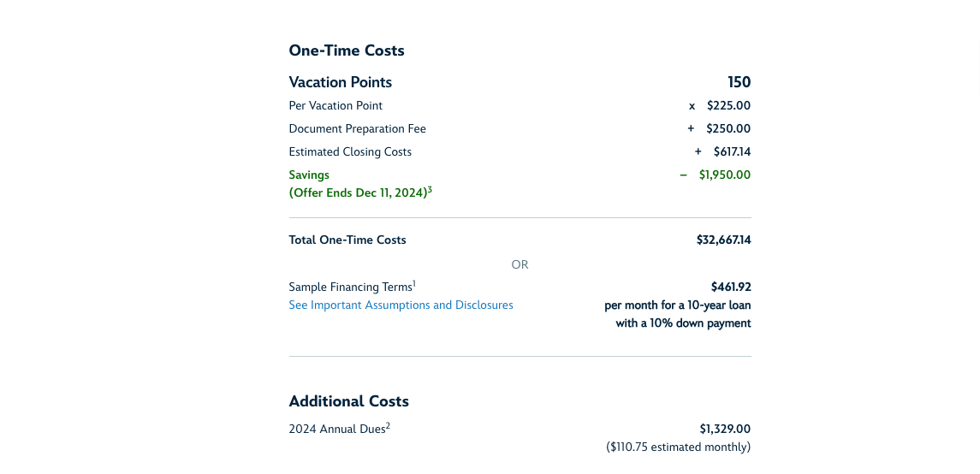Click the $617.14 closing costs amount
The height and width of the screenshot is (474, 980).
click(x=732, y=152)
